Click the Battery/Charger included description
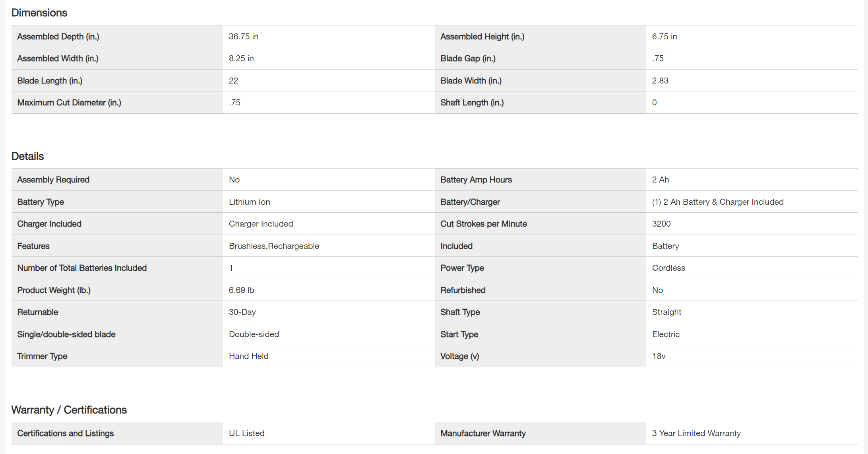868x454 pixels. pos(717,202)
